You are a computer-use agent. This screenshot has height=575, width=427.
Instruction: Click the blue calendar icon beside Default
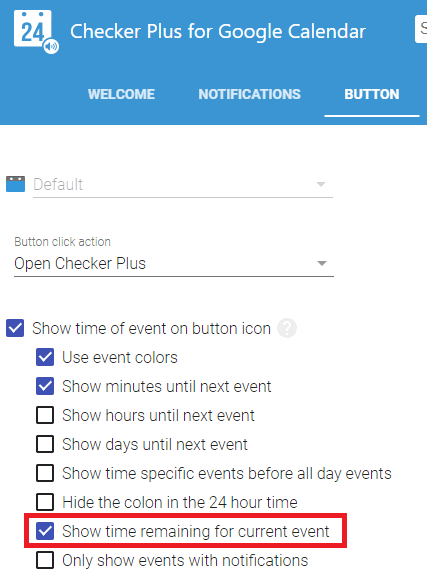[x=15, y=184]
